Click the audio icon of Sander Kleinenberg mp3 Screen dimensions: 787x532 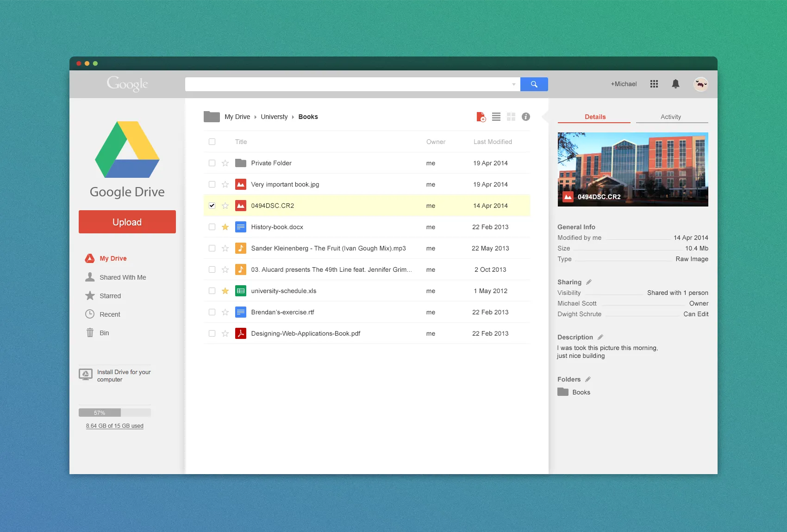[x=241, y=248]
